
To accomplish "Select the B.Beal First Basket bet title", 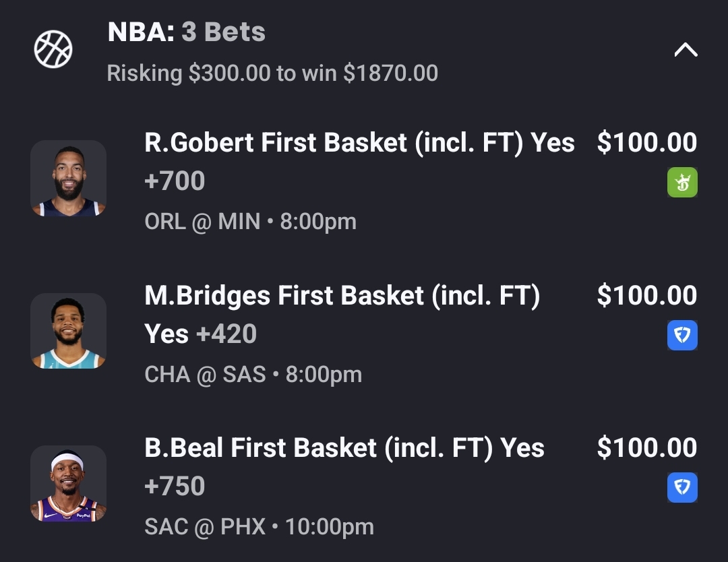I will click(x=344, y=448).
